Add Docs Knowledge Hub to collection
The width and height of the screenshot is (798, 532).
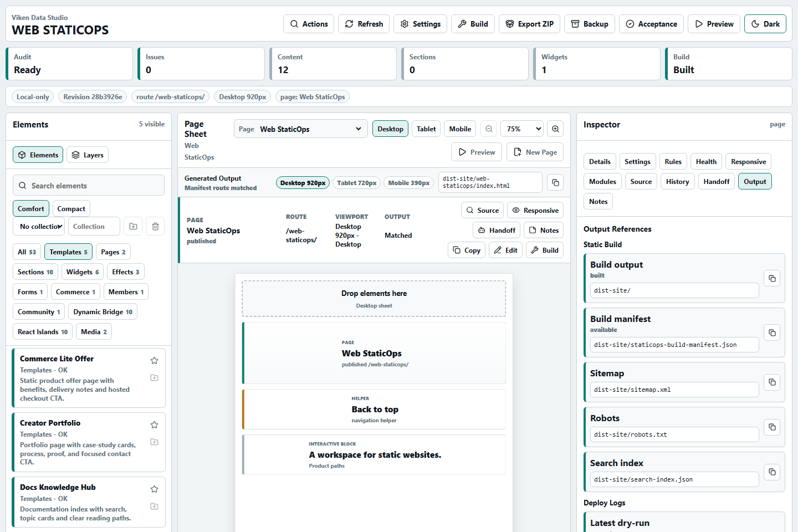(x=155, y=507)
